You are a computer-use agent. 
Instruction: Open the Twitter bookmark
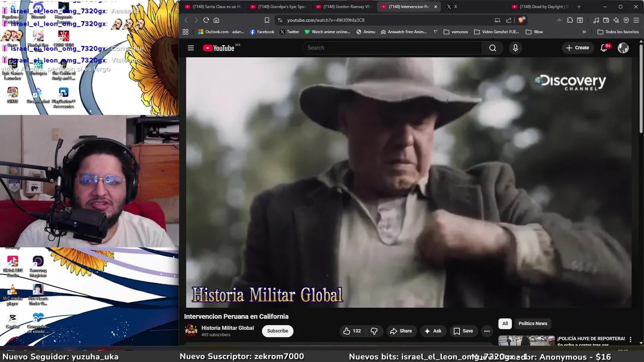[x=289, y=32]
